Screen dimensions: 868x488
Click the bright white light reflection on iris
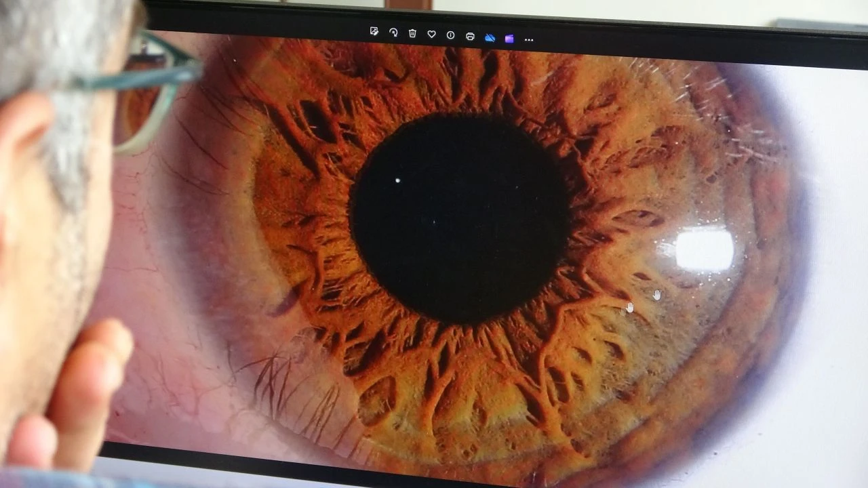(704, 249)
